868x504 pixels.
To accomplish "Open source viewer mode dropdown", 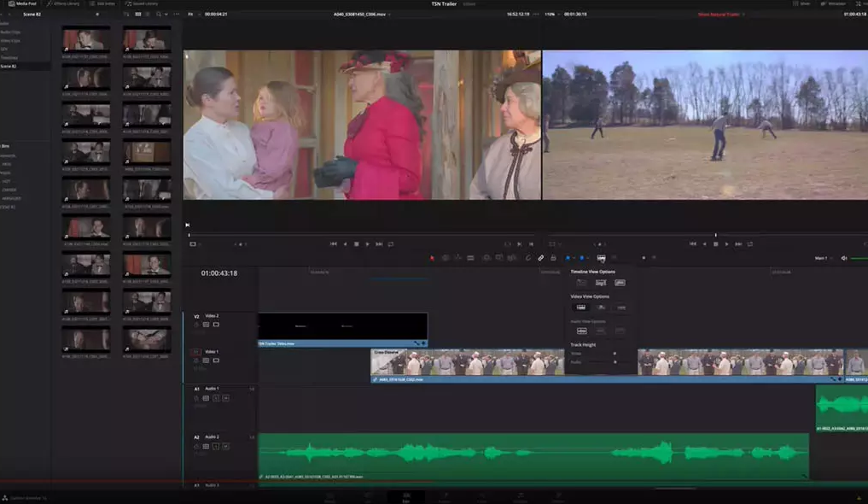I will (195, 243).
